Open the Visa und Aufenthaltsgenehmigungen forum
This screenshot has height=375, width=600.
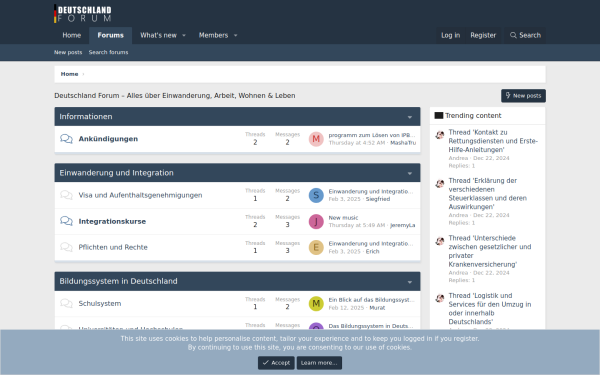click(x=140, y=195)
